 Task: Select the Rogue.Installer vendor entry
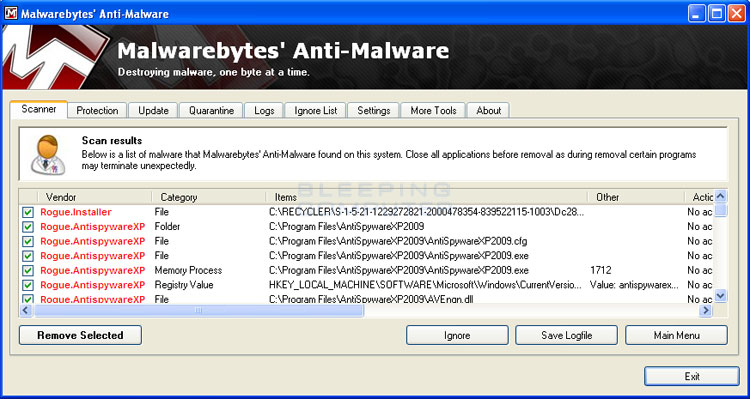pos(76,212)
